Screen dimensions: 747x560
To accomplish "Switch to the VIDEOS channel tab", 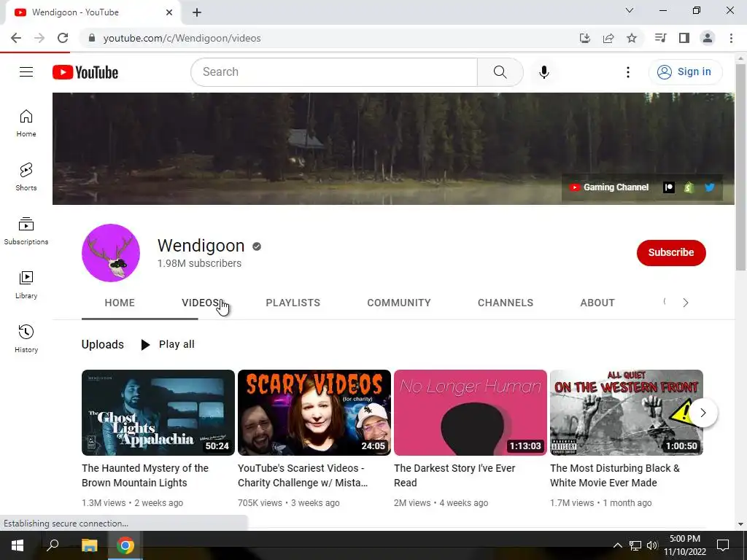I will [x=201, y=303].
